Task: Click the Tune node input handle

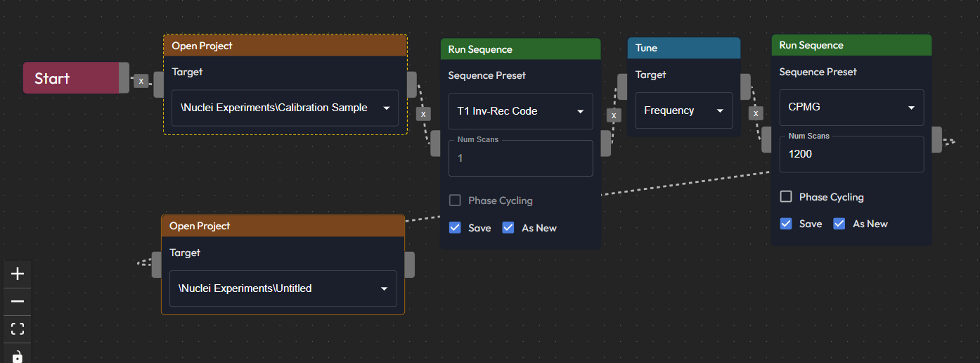Action: click(622, 87)
